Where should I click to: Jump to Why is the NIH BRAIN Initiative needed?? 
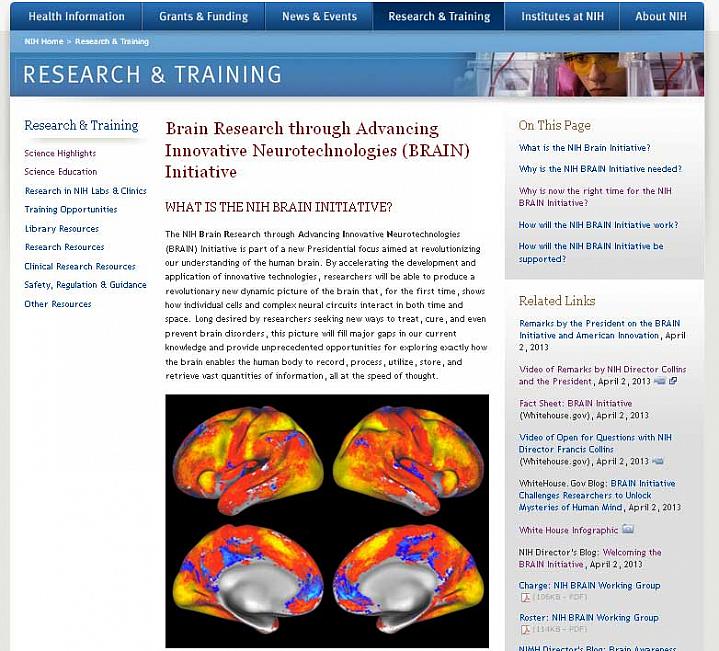(x=600, y=169)
